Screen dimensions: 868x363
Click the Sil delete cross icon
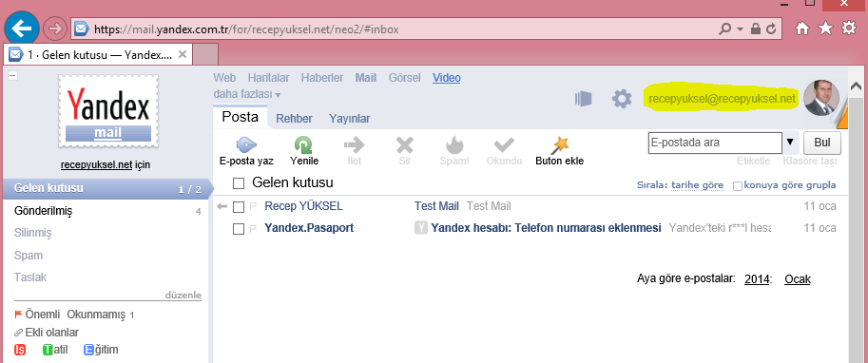[x=405, y=145]
